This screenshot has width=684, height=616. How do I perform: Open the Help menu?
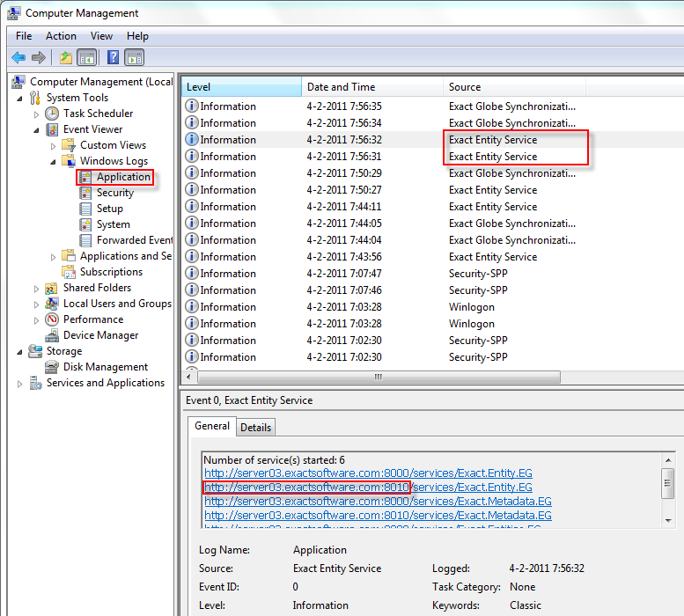coord(138,36)
